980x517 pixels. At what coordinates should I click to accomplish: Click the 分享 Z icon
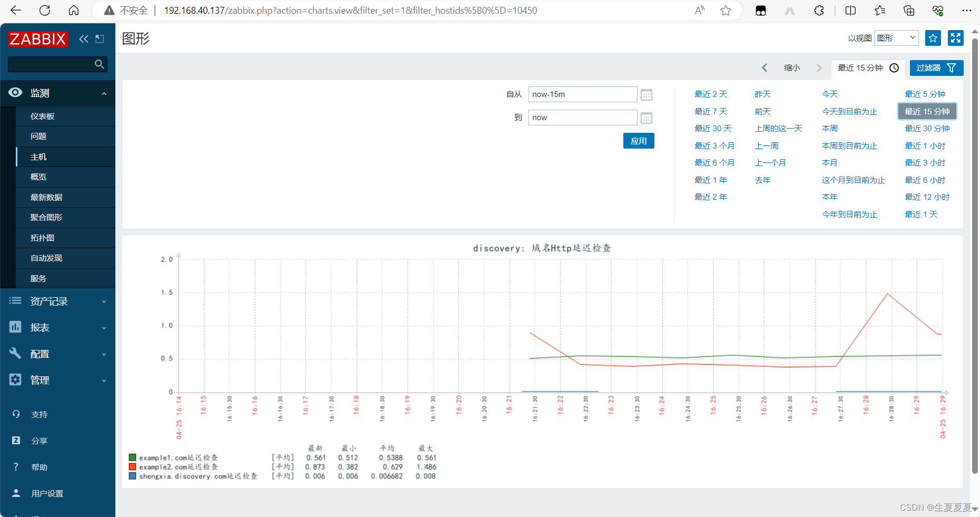(16, 441)
